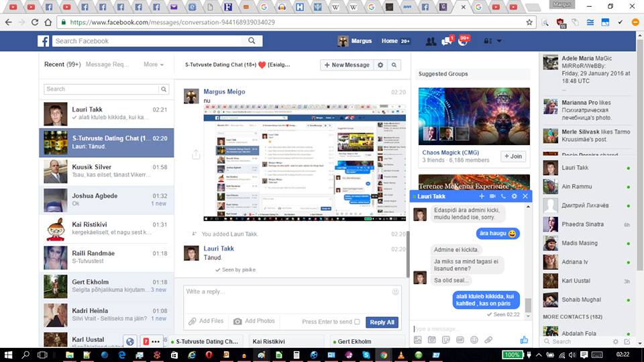This screenshot has height=362, width=644.
Task: Open chat sidebar options gear icon
Action: tap(615, 341)
